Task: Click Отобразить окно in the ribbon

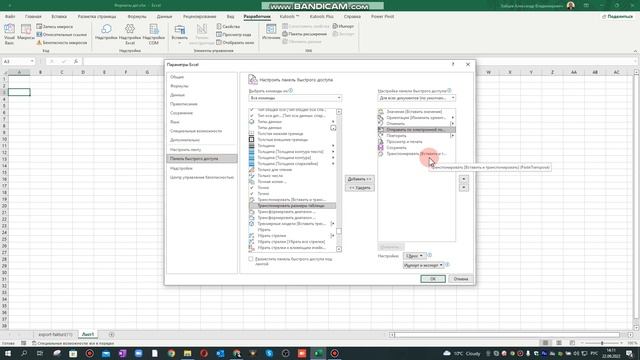Action: [235, 42]
